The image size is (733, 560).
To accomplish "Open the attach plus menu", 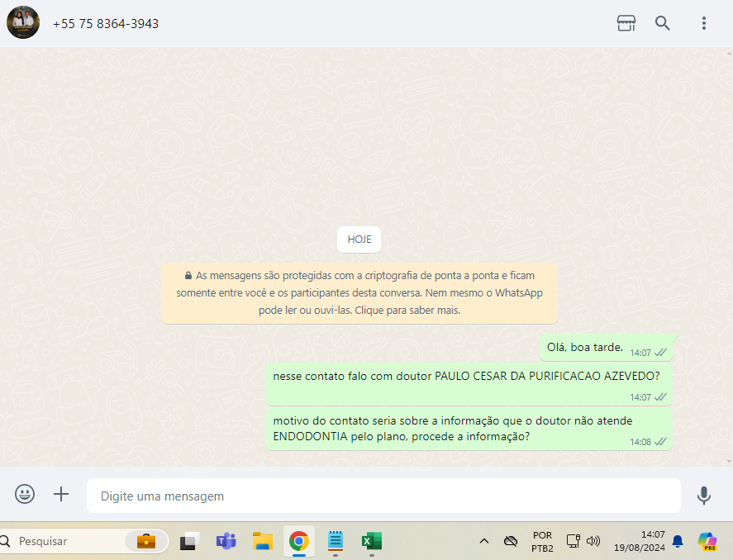I will click(x=61, y=494).
